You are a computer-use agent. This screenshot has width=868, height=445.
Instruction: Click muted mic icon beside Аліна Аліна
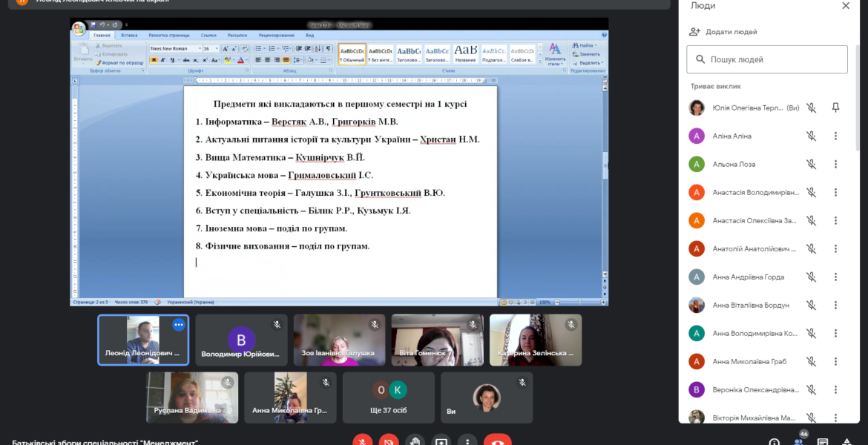click(x=811, y=136)
